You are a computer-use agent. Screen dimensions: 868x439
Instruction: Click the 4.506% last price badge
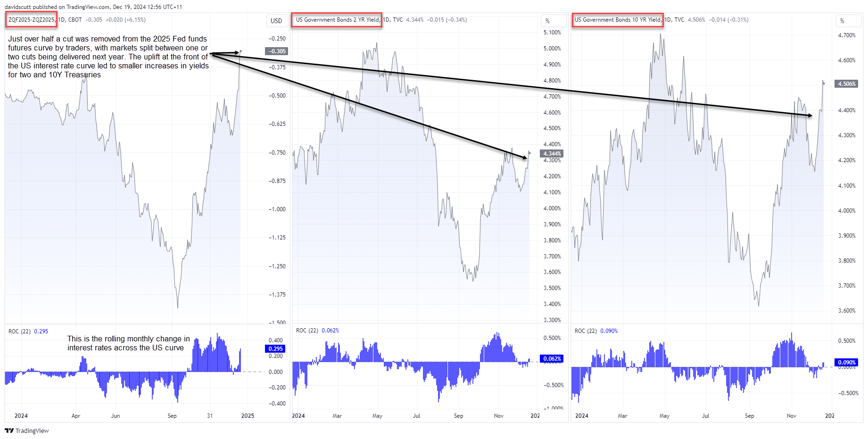click(x=847, y=84)
